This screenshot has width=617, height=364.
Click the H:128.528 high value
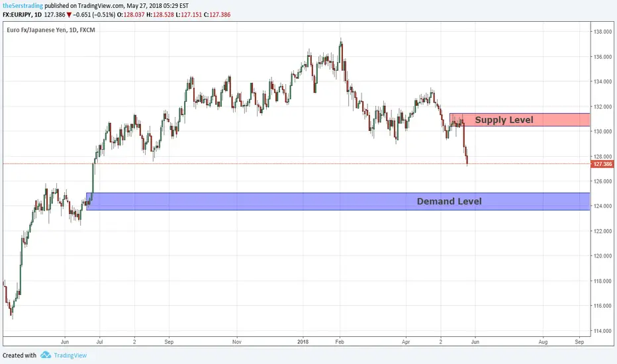tap(160, 15)
